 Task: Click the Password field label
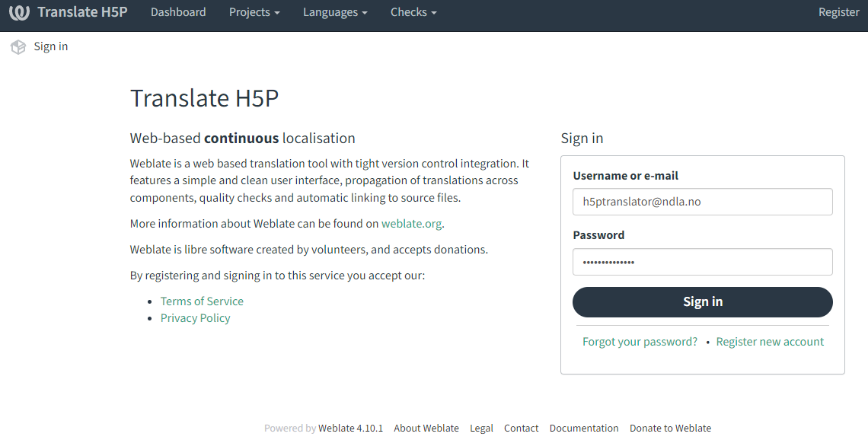coord(598,235)
